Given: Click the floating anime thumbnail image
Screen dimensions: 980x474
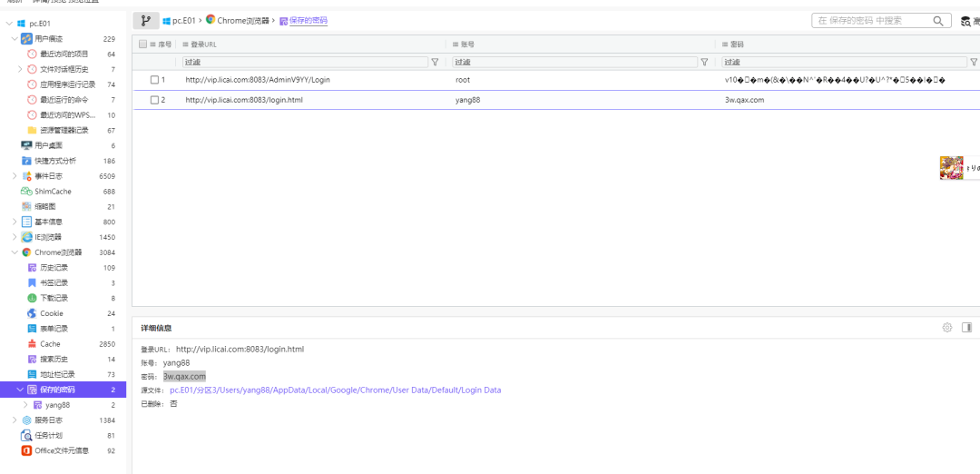Looking at the screenshot, I should (x=951, y=168).
